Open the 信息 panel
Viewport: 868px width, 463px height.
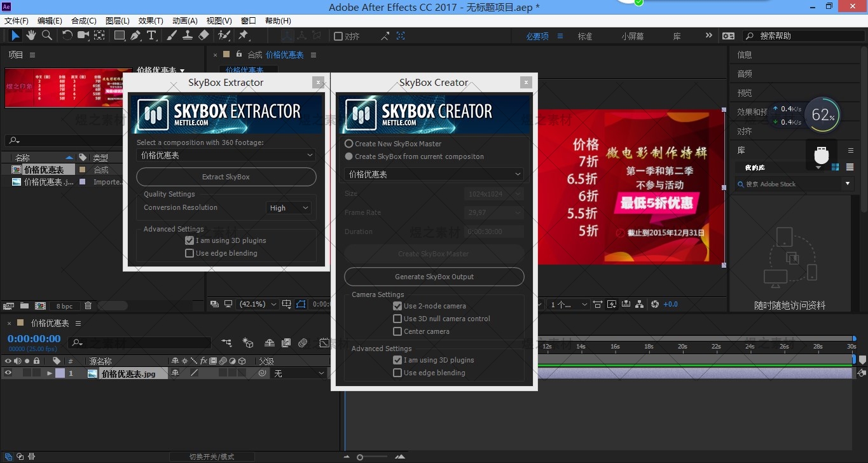click(745, 55)
